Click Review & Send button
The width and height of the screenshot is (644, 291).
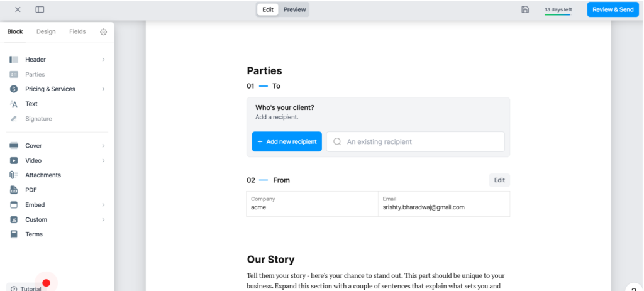click(613, 9)
